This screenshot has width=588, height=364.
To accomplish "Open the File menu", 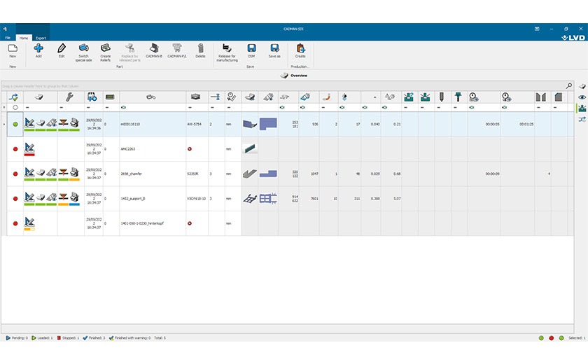I will 8,38.
